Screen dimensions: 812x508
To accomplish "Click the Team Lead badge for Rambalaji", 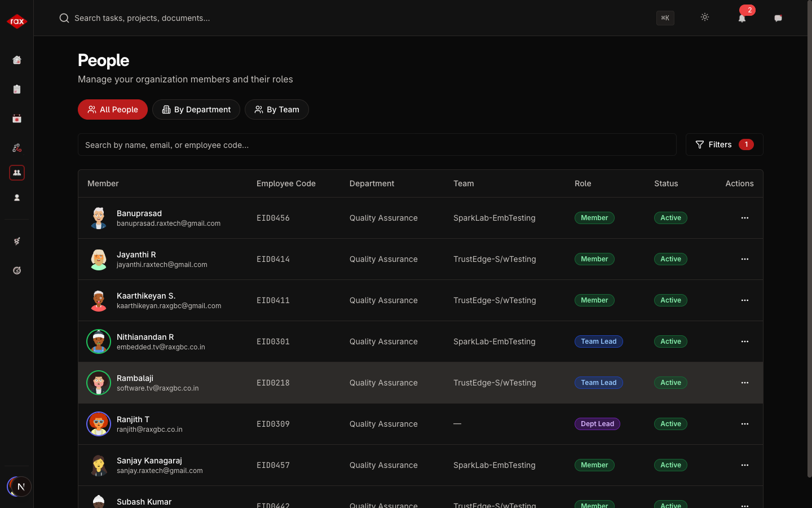I will coord(598,383).
